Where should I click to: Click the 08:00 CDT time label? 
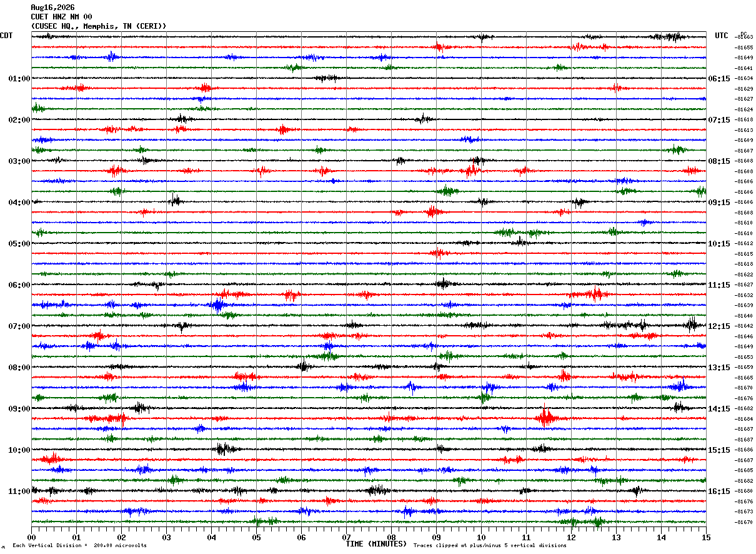coord(19,368)
